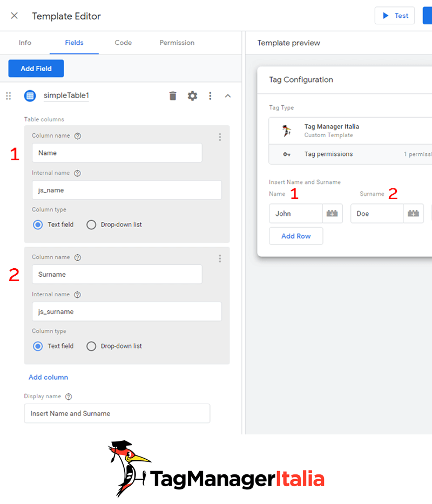Viewport: 432px width, 504px height.
Task: Collapse the simpleTable1 field panel
Action: pyautogui.click(x=228, y=96)
